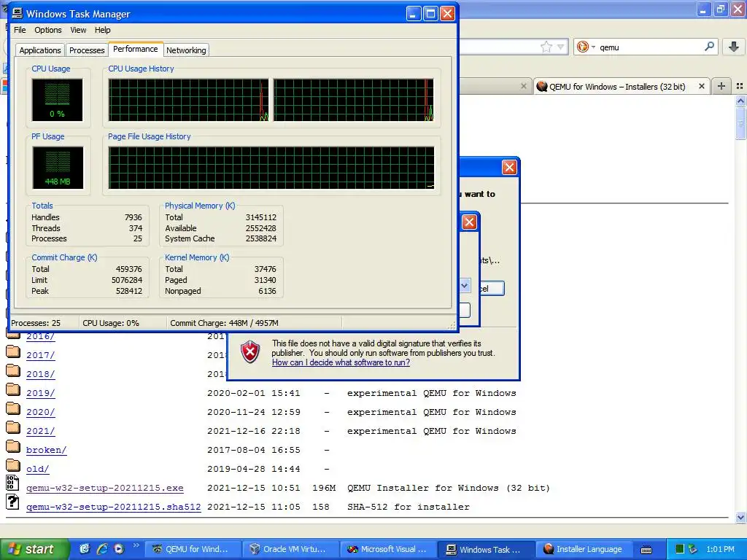This screenshot has width=747, height=560.
Task: Click the binary file icon beside the exe
Action: [x=12, y=483]
